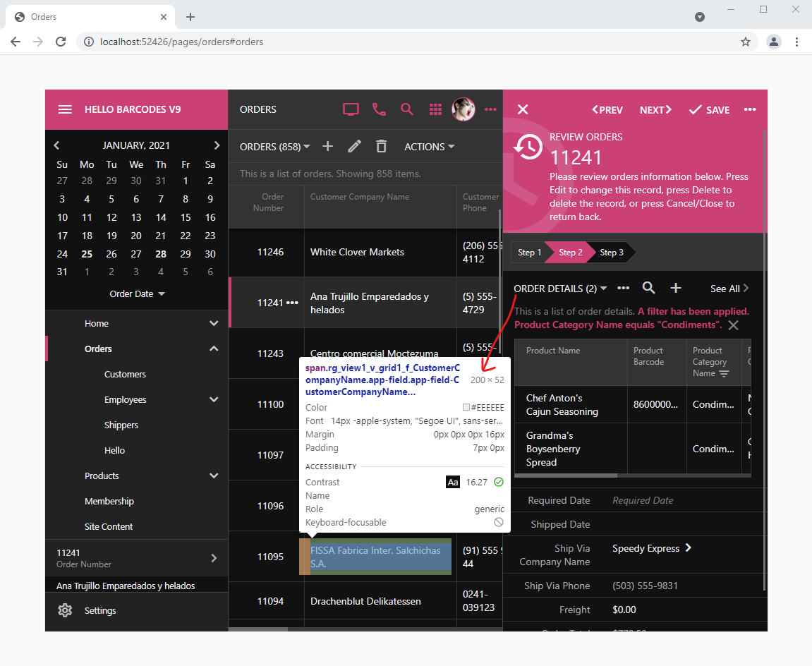Select the monitor icon in the Orders header
The width and height of the screenshot is (812, 666).
tap(351, 109)
